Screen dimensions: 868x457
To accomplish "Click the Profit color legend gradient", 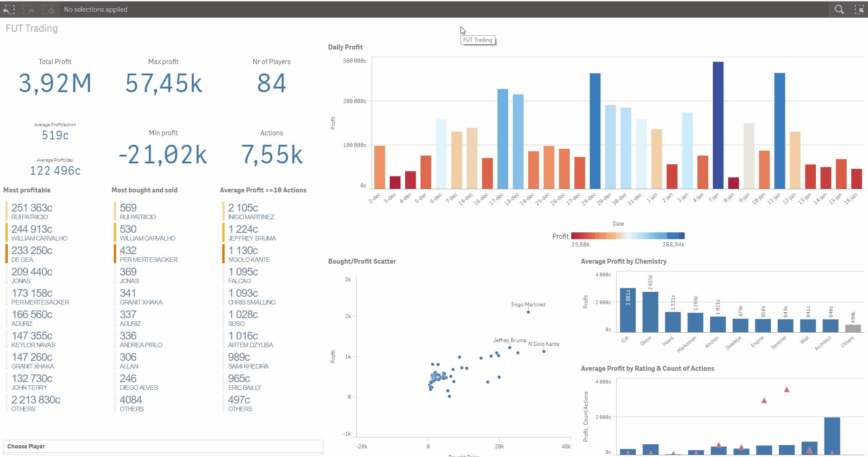I will (628, 236).
